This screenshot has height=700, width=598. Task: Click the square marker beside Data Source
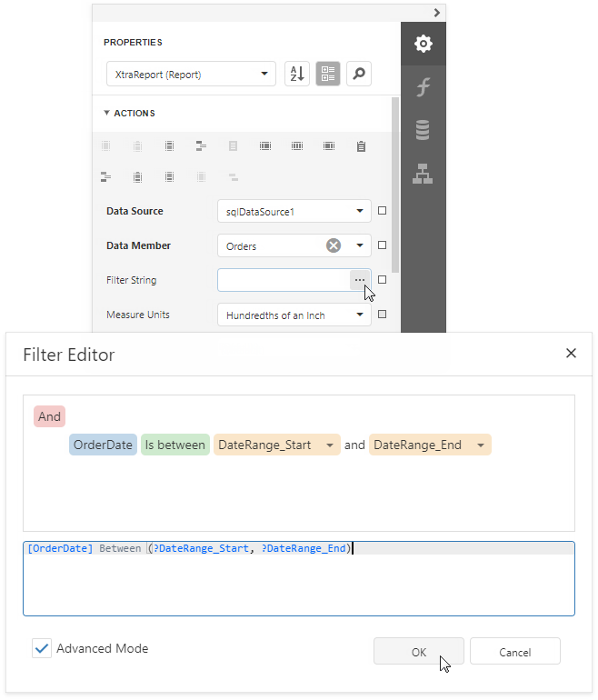[382, 211]
